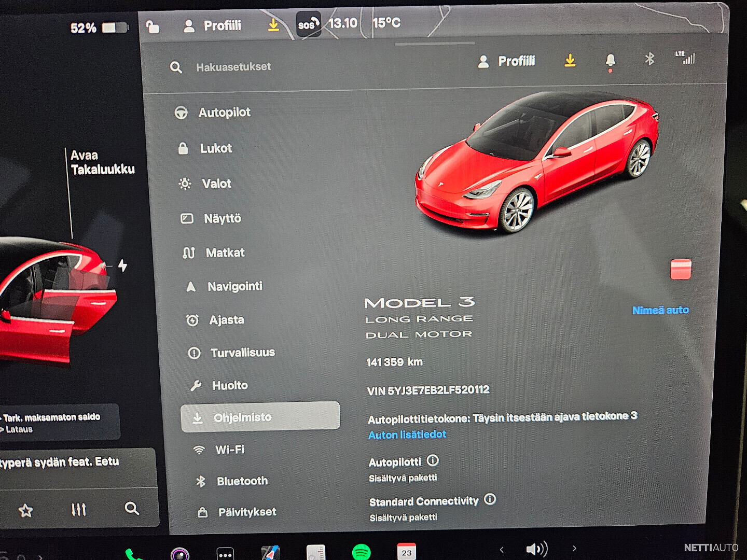Click the Hakuasetukset search field
The image size is (747, 560).
[233, 67]
